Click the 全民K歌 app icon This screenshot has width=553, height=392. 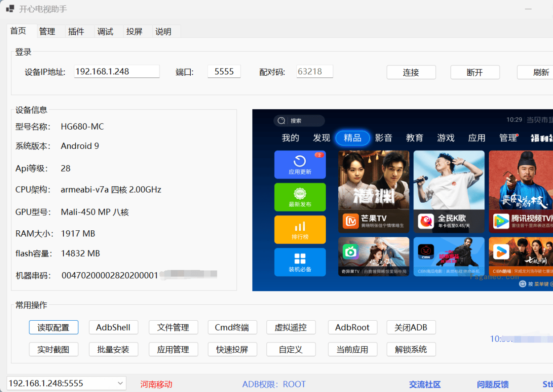click(426, 221)
